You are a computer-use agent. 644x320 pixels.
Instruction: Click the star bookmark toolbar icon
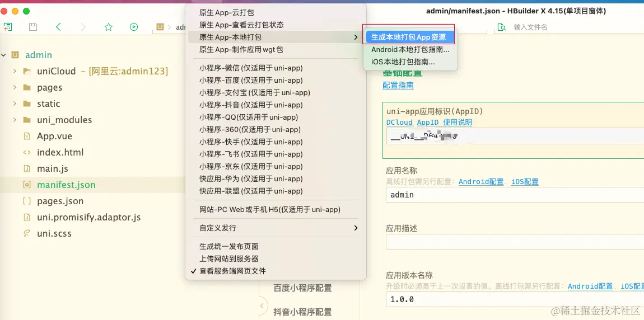tap(109, 27)
